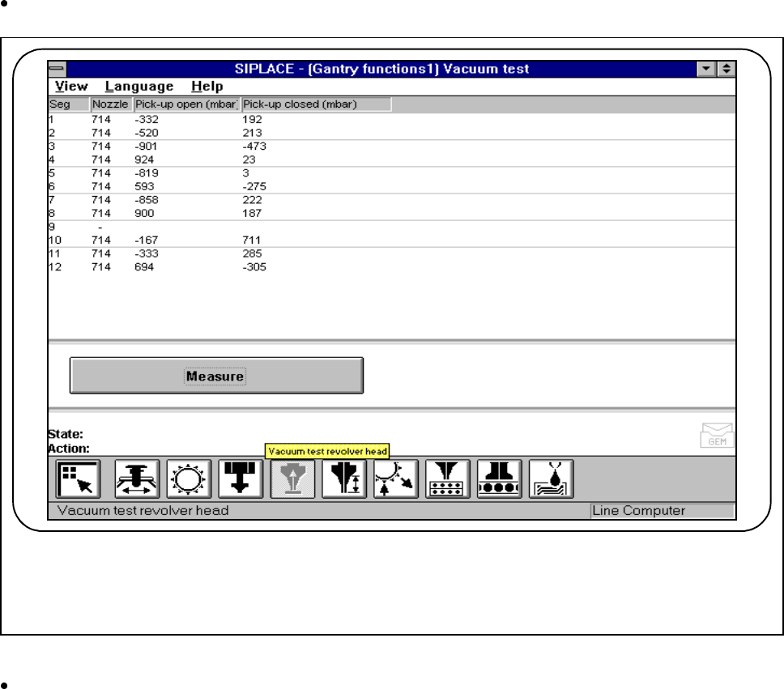Click the 192 pick-up closed value
Image resolution: width=784 pixels, height=689 pixels.
(252, 120)
